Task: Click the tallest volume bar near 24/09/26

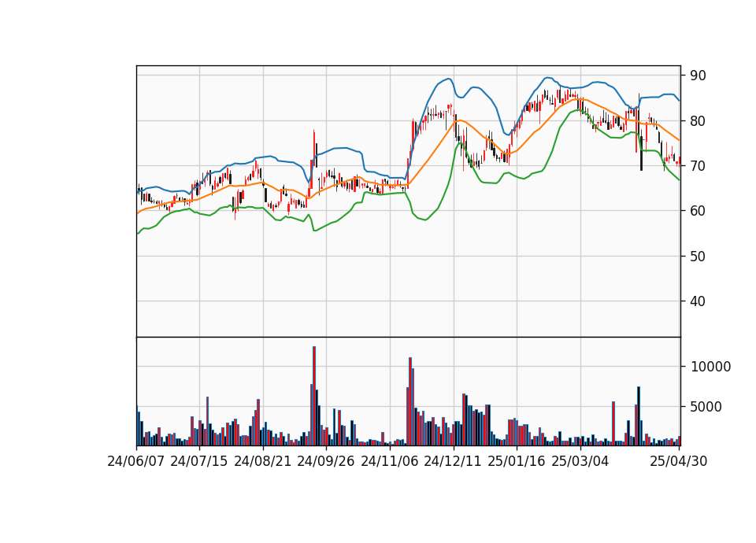Action: pyautogui.click(x=314, y=396)
